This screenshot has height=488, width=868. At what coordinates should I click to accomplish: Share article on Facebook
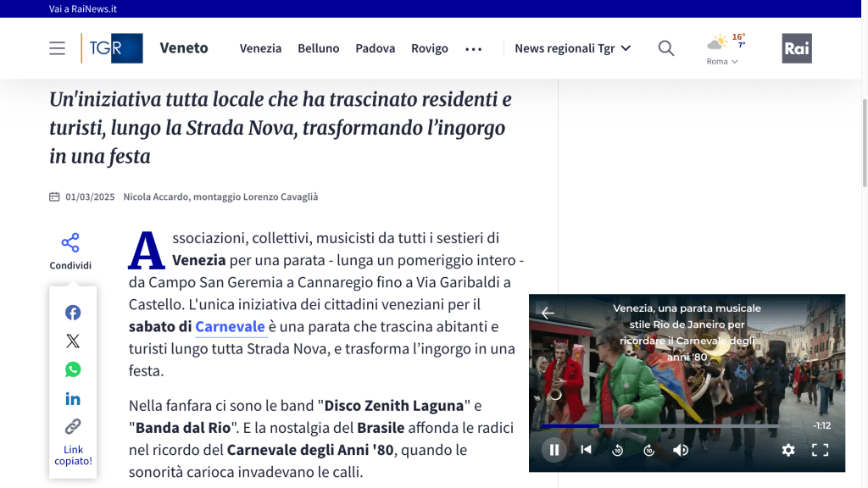coord(73,313)
